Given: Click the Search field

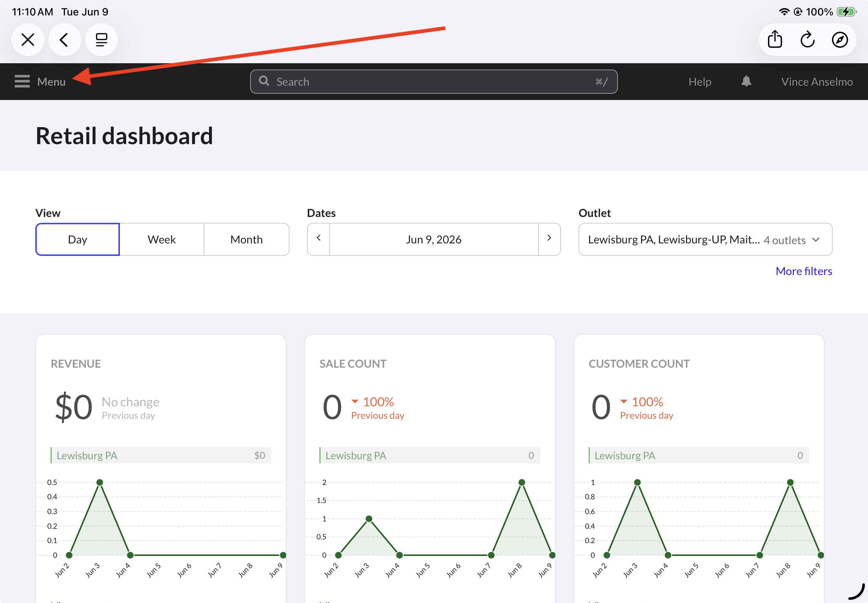Looking at the screenshot, I should pos(433,82).
